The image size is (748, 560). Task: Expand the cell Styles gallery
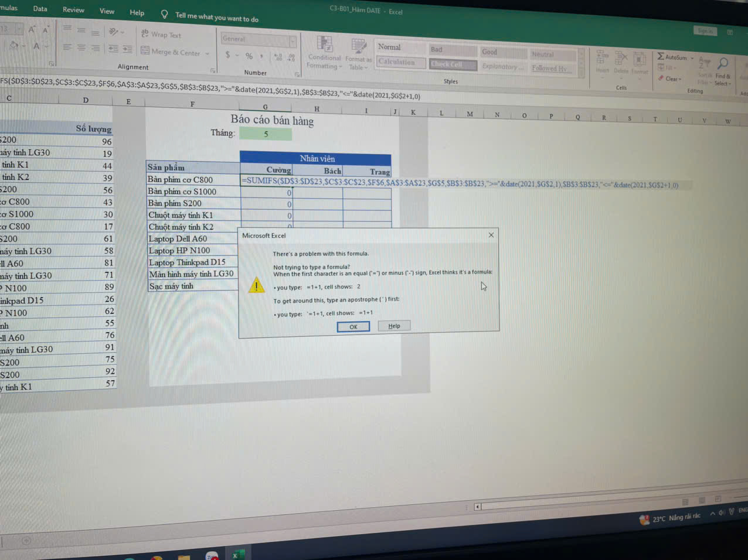click(x=581, y=72)
